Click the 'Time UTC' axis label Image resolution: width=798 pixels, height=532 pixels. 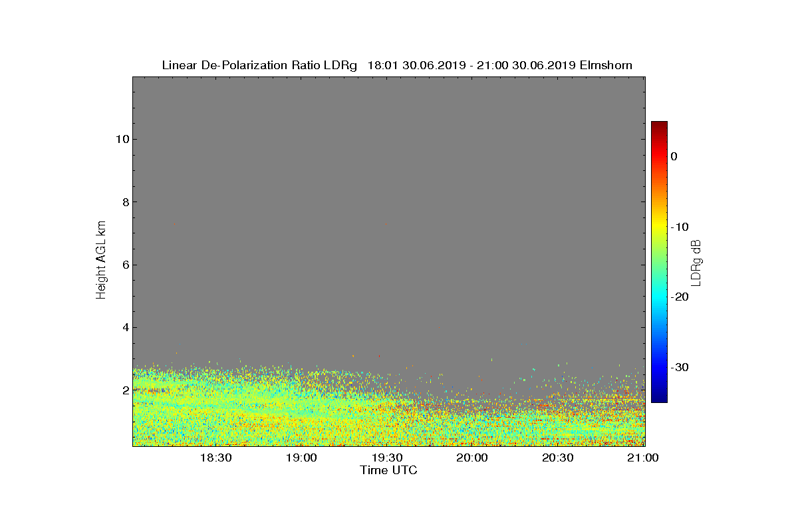click(x=389, y=470)
